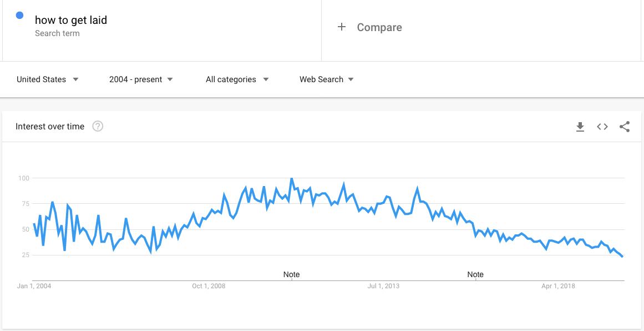Click the Apr 1, 2018 axis label
The image size is (644, 331).
click(558, 286)
